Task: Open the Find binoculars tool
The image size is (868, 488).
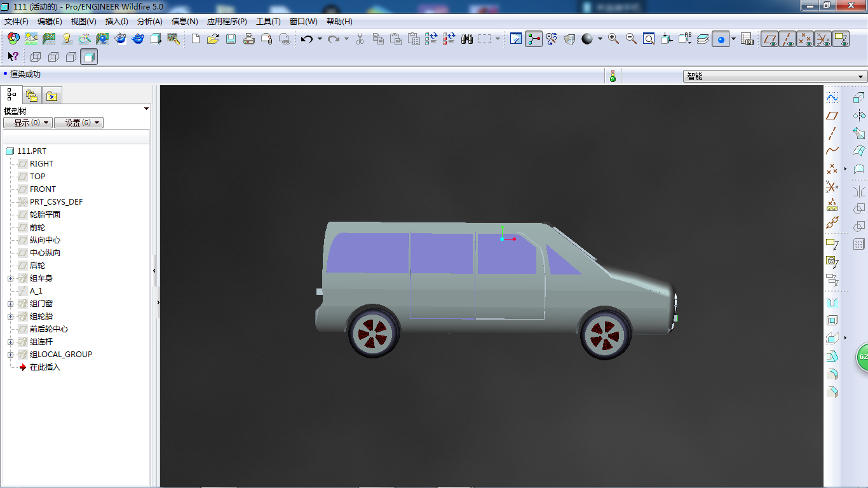Action: coord(467,39)
